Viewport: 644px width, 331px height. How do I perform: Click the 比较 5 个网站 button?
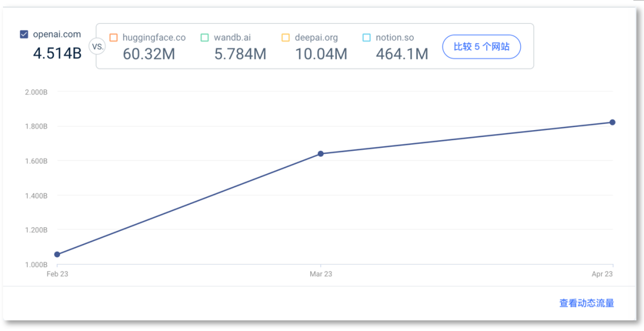[481, 47]
